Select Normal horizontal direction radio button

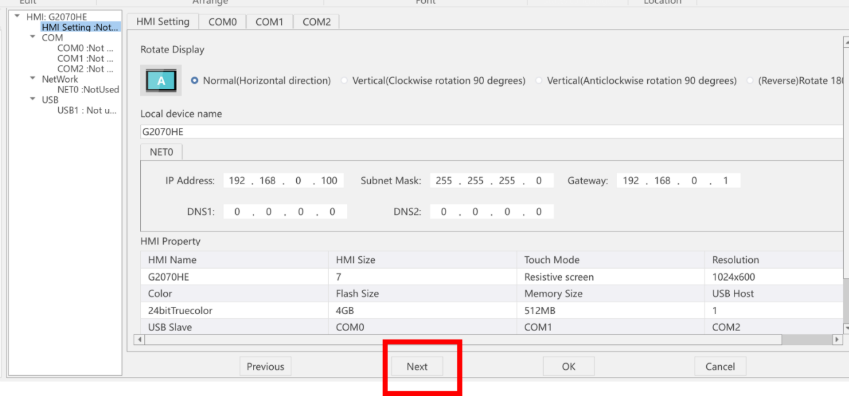click(195, 80)
